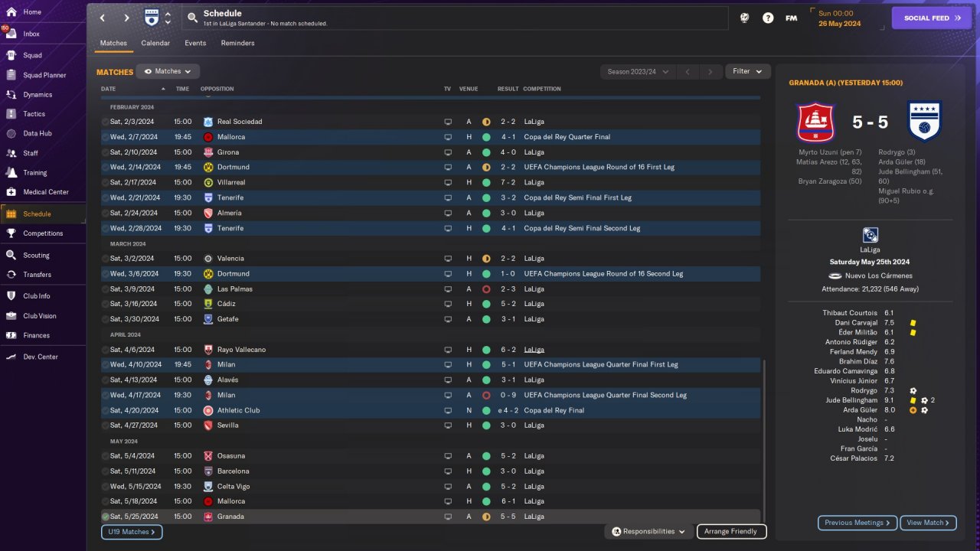Click the up chevron beside the club badge
Image resolution: width=980 pixels, height=551 pixels.
click(168, 13)
